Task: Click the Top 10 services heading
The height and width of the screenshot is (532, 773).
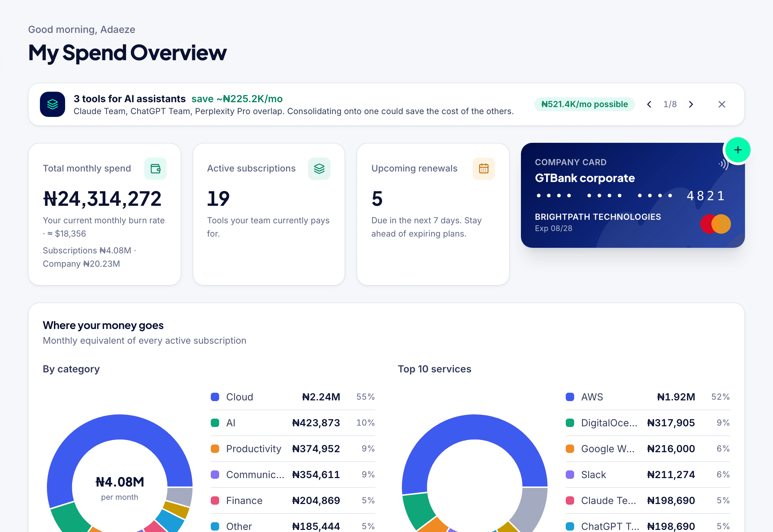Action: tap(434, 369)
